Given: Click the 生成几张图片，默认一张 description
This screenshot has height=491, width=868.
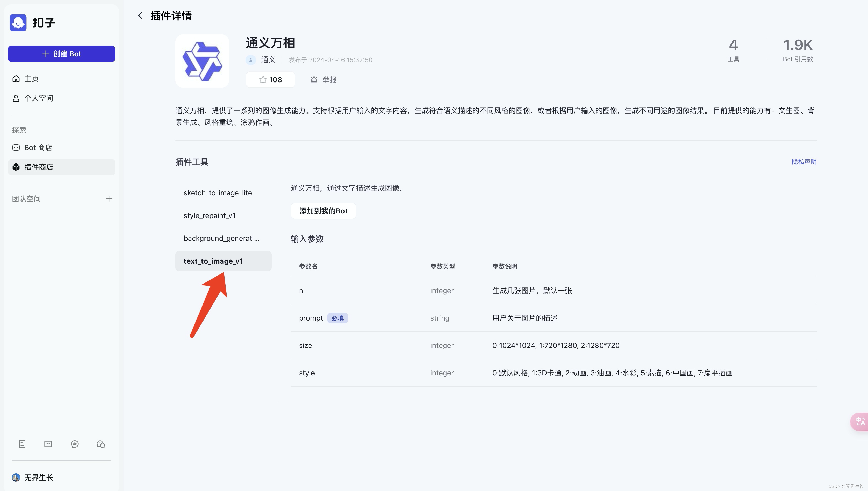Looking at the screenshot, I should pyautogui.click(x=532, y=291).
